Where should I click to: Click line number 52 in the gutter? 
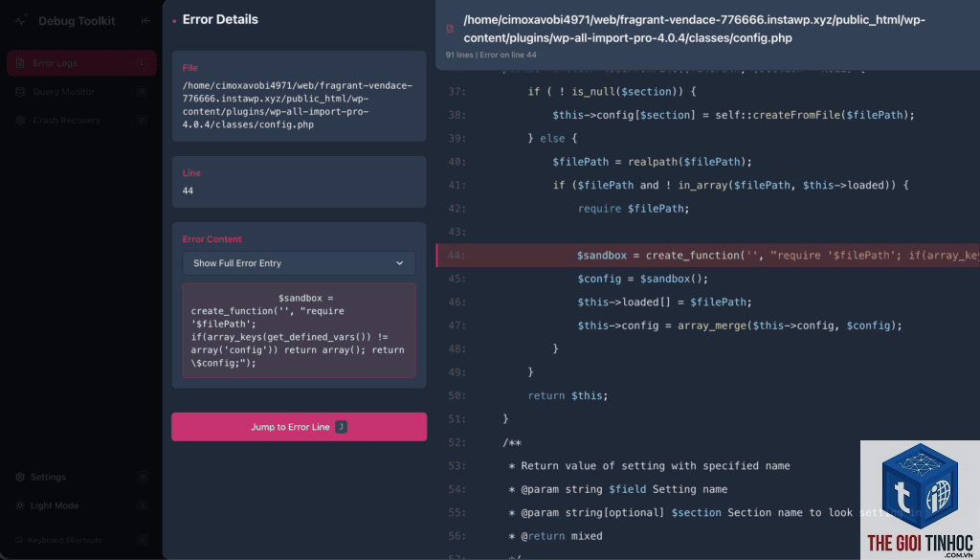457,442
